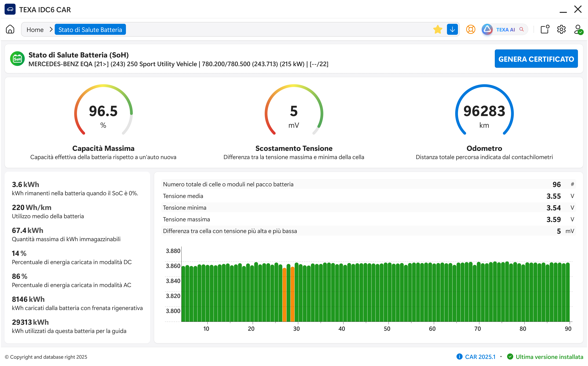Open the settings gear icon
Viewport: 588px width, 366px height.
(x=561, y=30)
